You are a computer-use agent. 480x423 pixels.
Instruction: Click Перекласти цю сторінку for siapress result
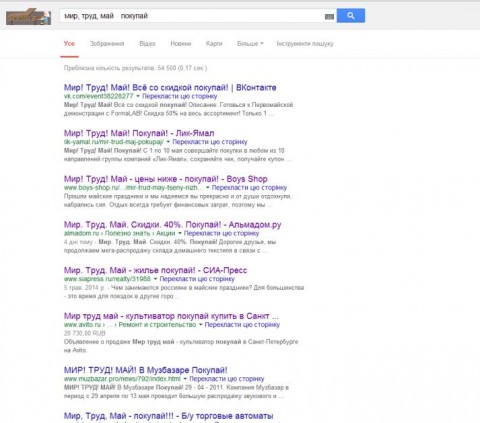pyautogui.click(x=197, y=279)
